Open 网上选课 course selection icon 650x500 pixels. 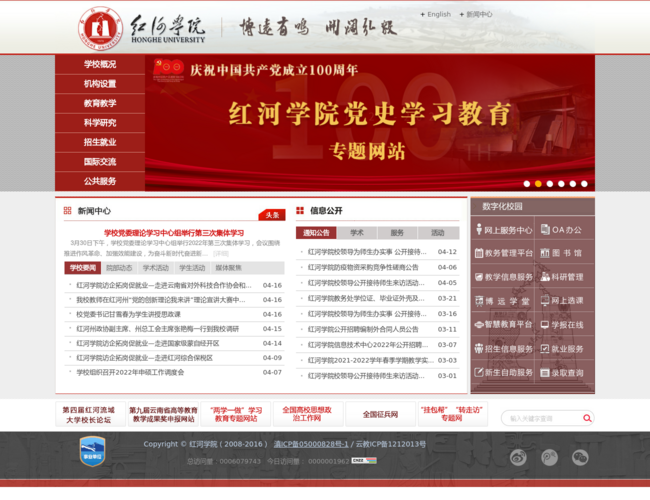pyautogui.click(x=566, y=301)
